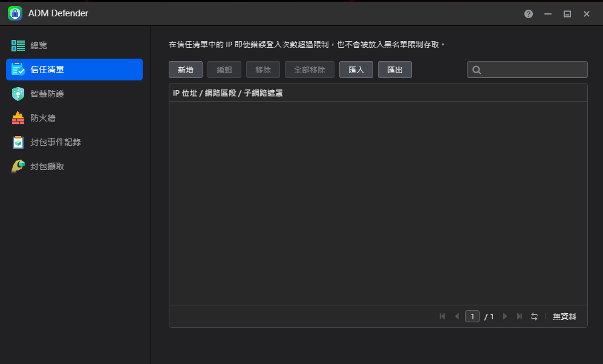
Task: Open help with the question mark icon
Action: [529, 14]
